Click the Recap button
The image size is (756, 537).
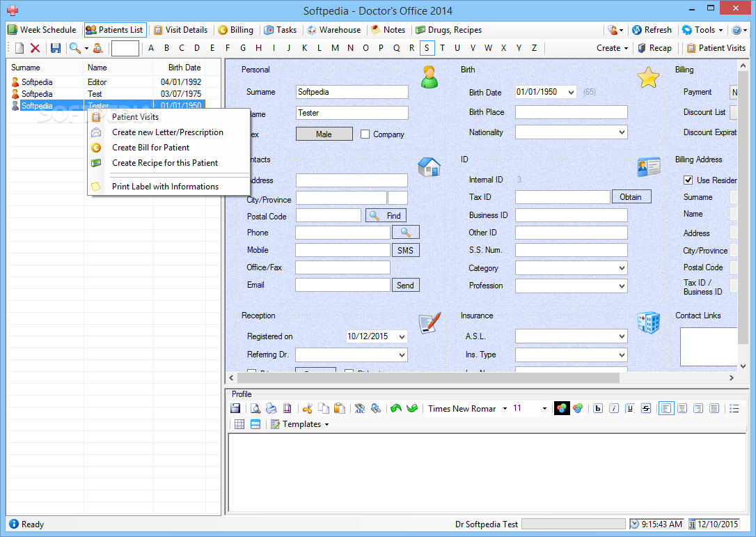pyautogui.click(x=655, y=48)
